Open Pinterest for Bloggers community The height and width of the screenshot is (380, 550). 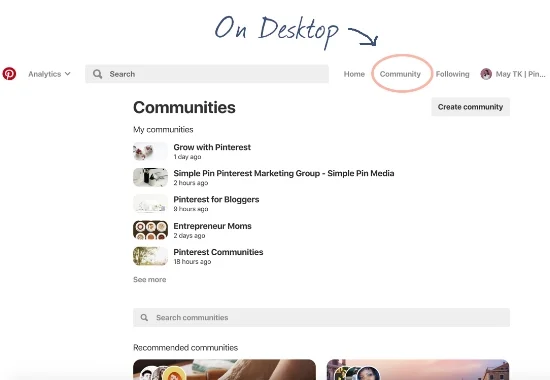coord(216,199)
